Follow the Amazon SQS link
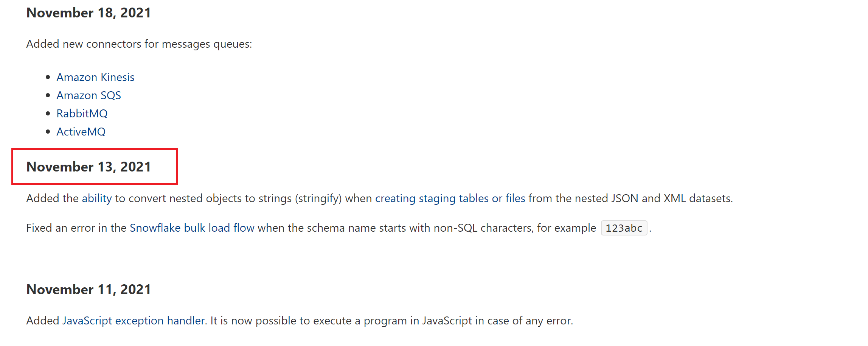The image size is (868, 346). [x=89, y=95]
